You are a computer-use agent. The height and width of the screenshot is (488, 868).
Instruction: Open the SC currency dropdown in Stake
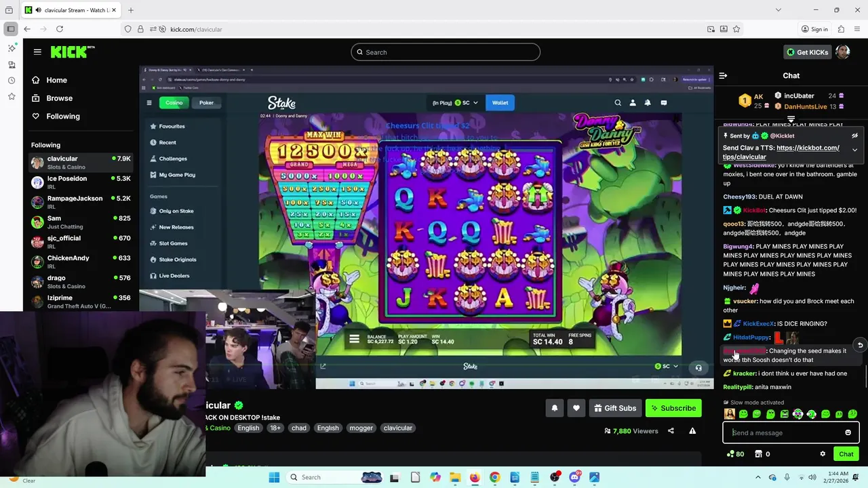click(467, 103)
